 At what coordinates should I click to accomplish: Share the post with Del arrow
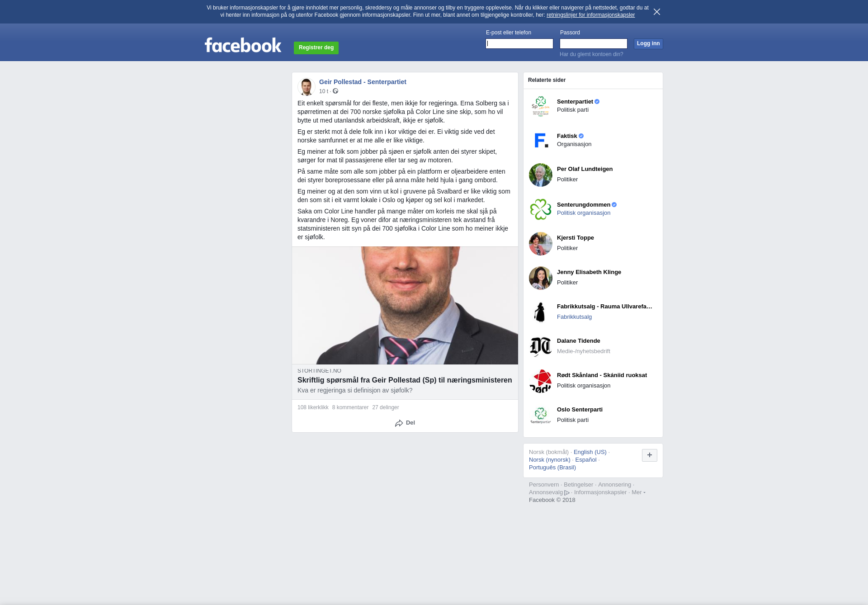[405, 423]
